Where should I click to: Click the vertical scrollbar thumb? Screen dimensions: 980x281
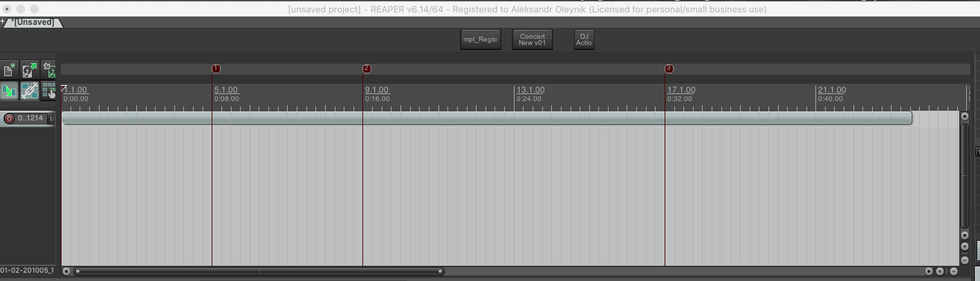point(965,175)
